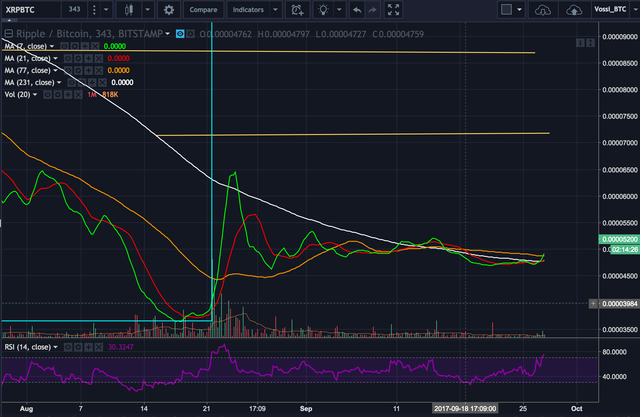This screenshot has height=417, width=640.
Task: Toggle visibility of main Ripple / Bitcoin series
Action: click(180, 34)
